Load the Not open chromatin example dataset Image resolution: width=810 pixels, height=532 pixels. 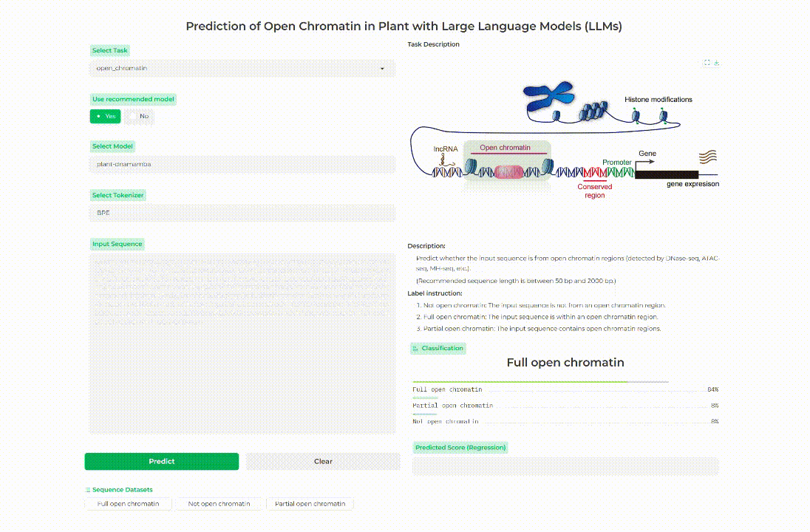pos(219,504)
